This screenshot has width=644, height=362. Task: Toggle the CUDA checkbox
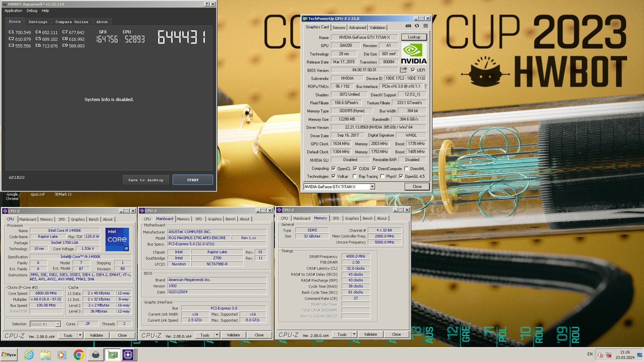(x=355, y=169)
